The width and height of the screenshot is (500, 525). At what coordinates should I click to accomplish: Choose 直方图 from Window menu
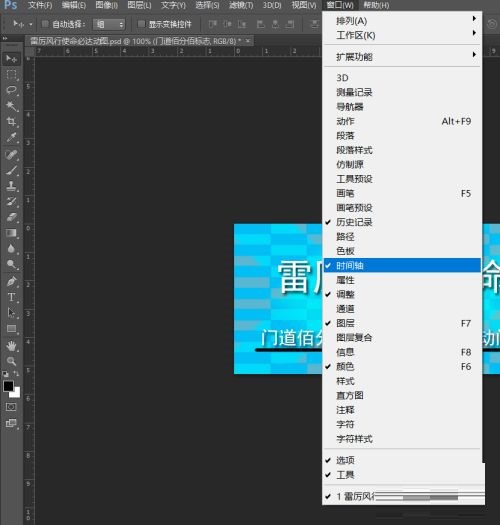402,395
